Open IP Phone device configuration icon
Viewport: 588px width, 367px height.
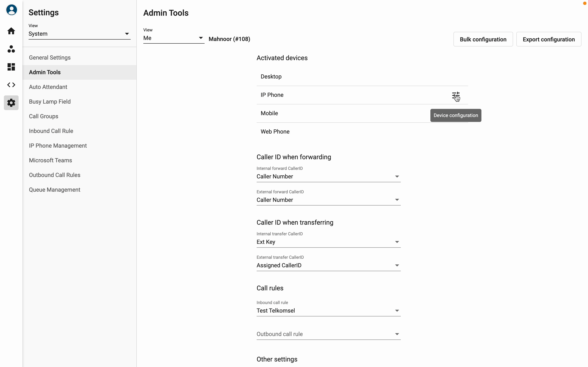455,95
